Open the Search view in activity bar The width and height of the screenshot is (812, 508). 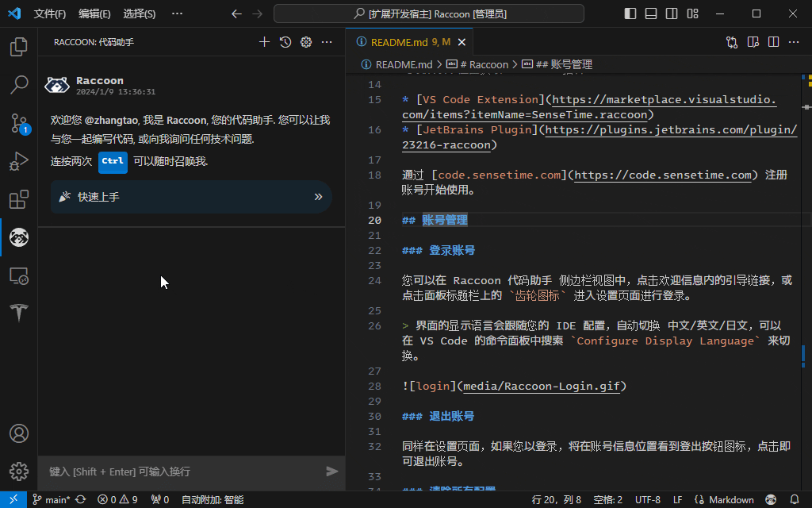pyautogui.click(x=19, y=84)
